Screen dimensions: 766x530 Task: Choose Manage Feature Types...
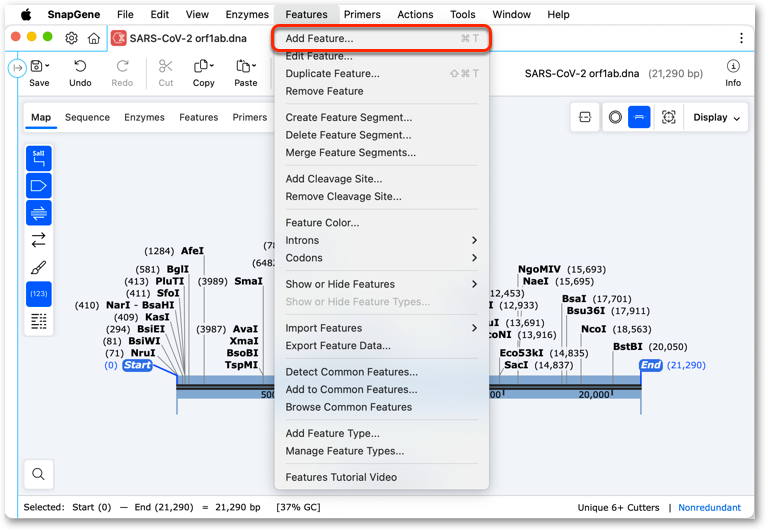382,451
